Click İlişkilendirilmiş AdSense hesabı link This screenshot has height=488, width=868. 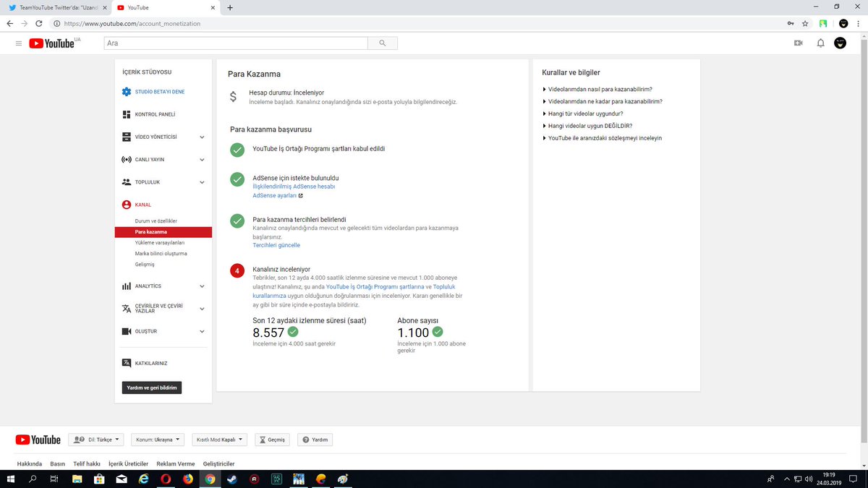[x=294, y=187]
